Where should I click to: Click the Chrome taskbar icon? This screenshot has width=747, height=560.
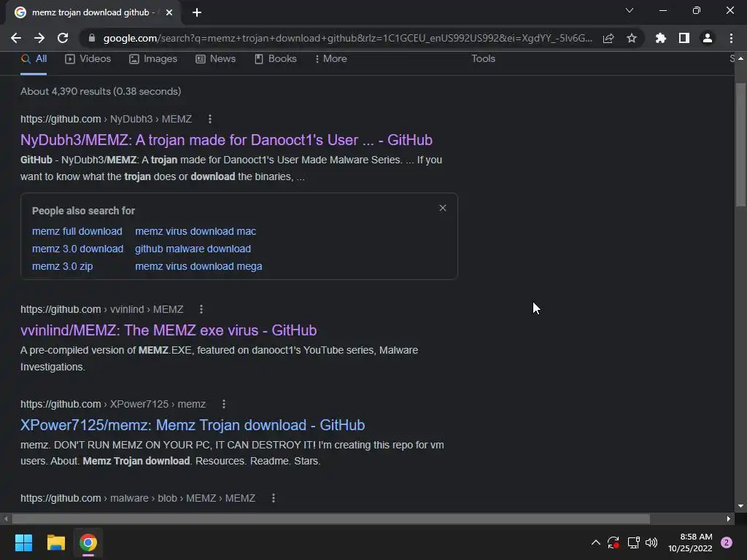point(88,542)
